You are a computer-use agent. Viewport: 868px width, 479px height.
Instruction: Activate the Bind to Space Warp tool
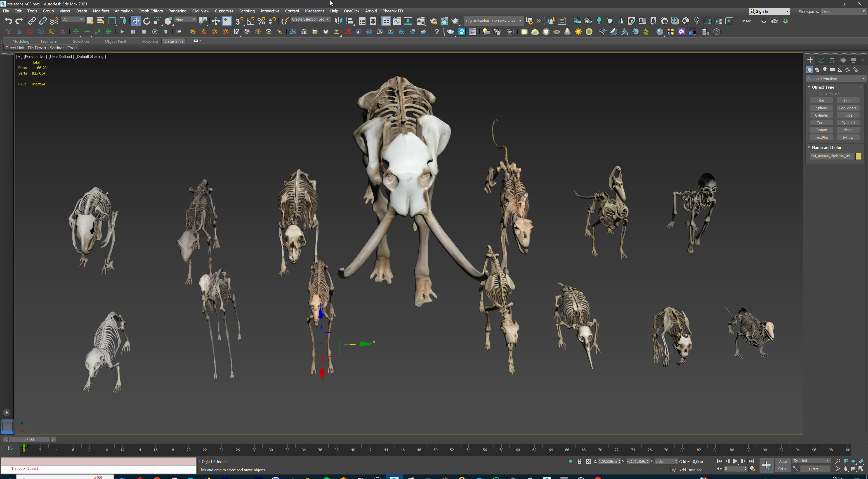[54, 21]
